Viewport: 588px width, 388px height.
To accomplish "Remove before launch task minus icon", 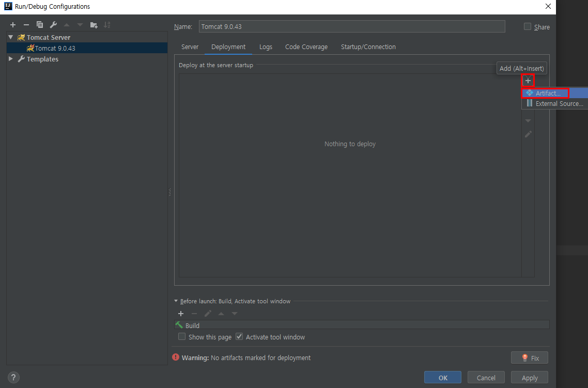I will click(194, 314).
